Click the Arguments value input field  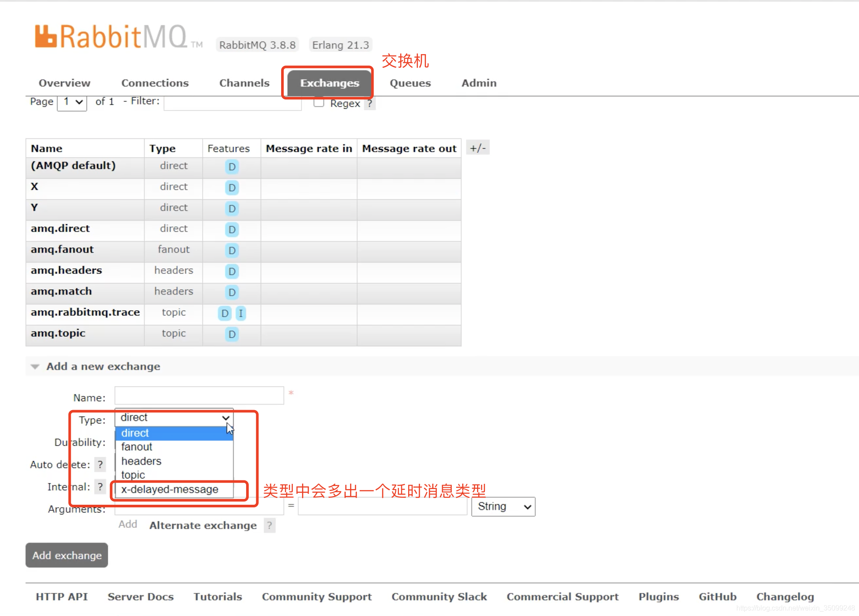382,507
